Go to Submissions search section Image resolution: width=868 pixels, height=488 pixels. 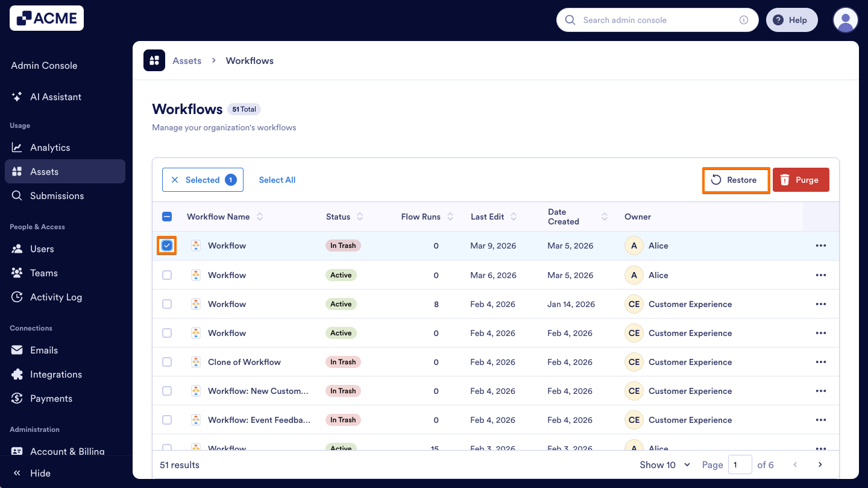57,195
